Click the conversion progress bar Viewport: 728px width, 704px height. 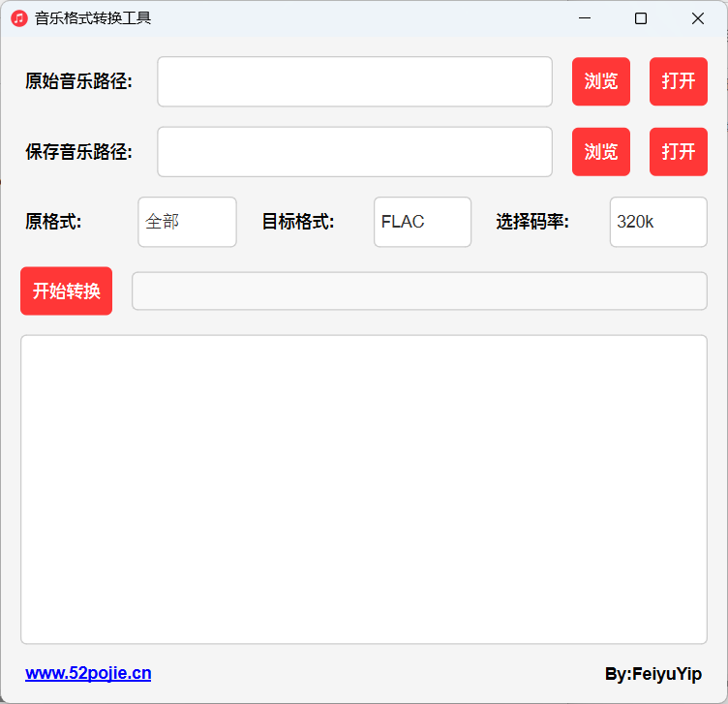tap(419, 291)
